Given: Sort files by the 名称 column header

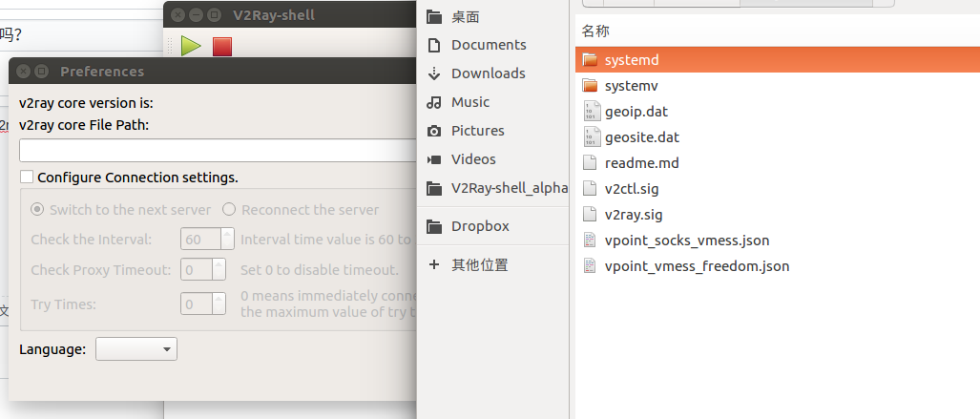Looking at the screenshot, I should pos(595,31).
